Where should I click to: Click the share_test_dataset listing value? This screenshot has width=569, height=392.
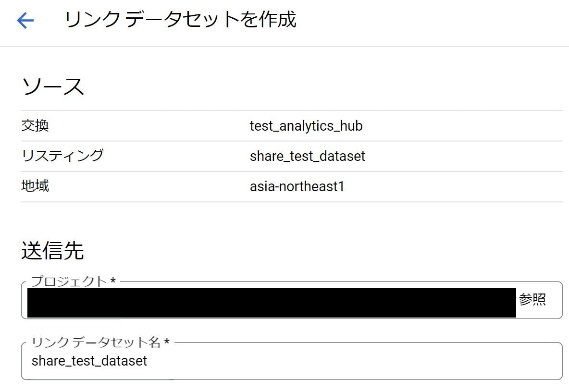coord(308,156)
